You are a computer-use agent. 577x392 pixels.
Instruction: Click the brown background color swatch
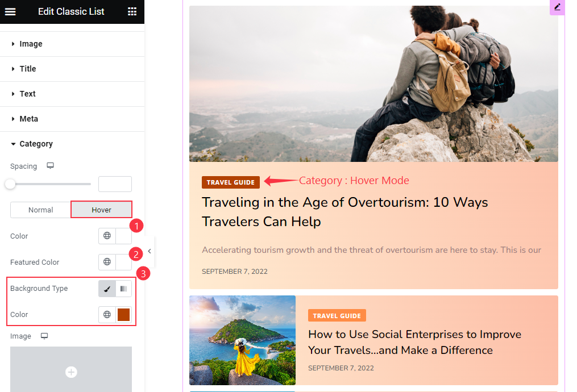[124, 315]
